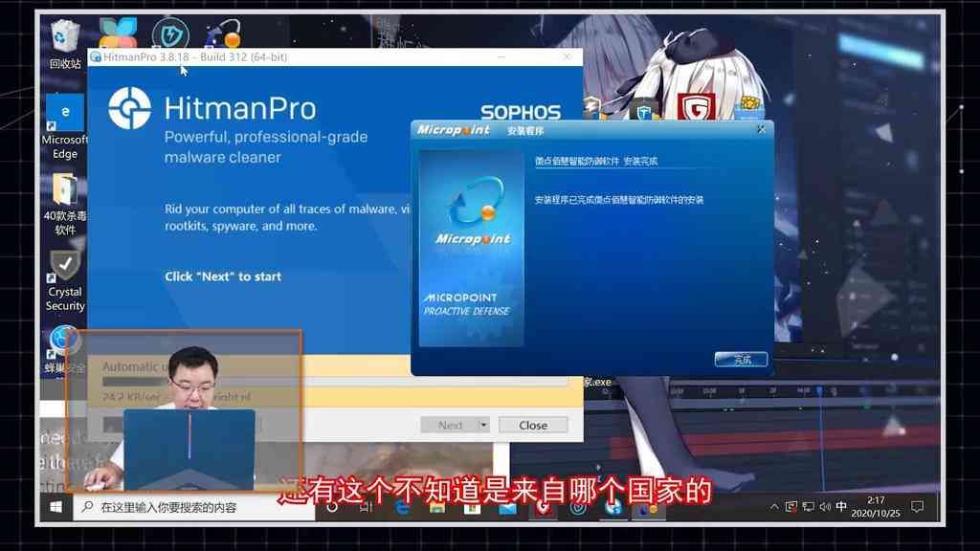The width and height of the screenshot is (980, 551).
Task: Open the notification center icon
Action: point(917,507)
